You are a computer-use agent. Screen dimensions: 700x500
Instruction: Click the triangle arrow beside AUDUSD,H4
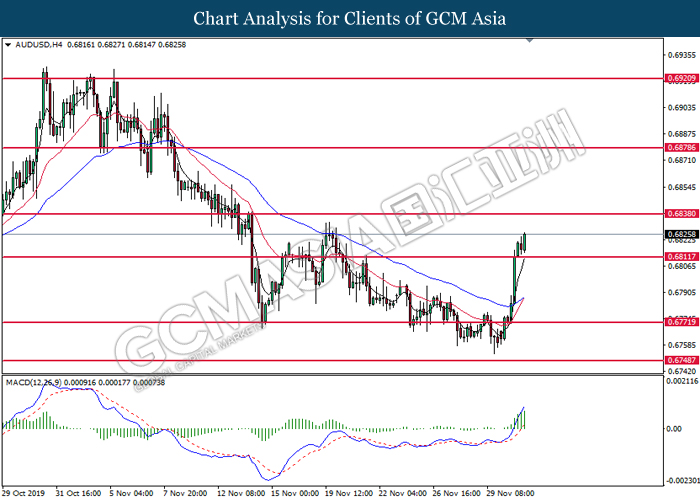(8, 45)
